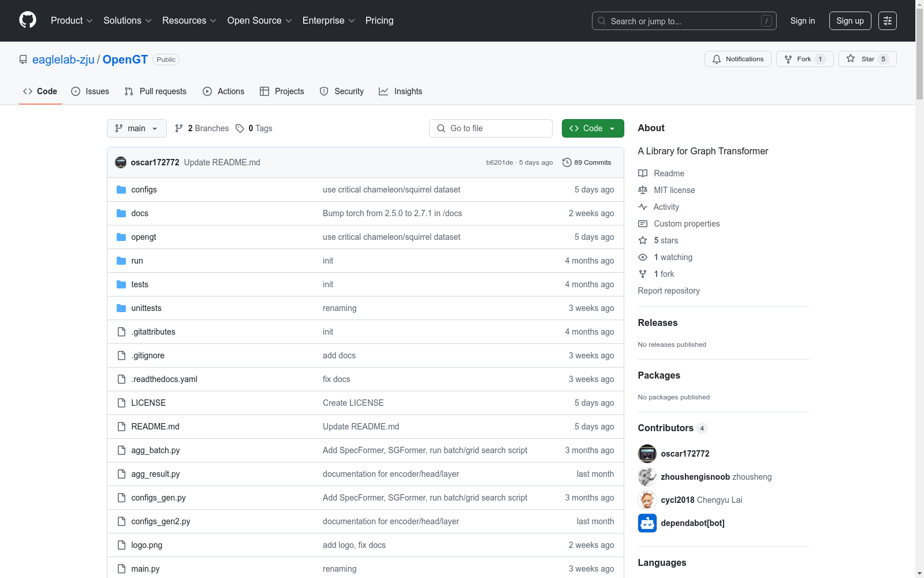Click the scale icon beside MIT license

click(643, 190)
